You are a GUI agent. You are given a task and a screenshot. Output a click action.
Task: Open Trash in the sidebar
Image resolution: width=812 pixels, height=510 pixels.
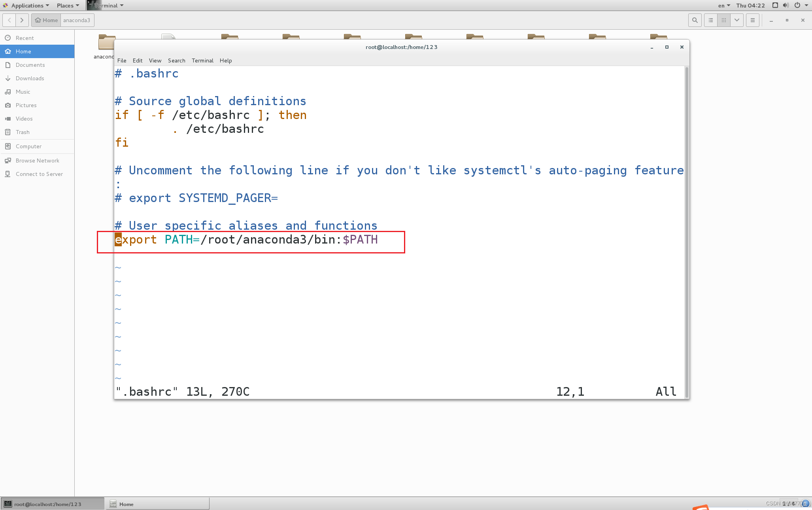tap(23, 132)
